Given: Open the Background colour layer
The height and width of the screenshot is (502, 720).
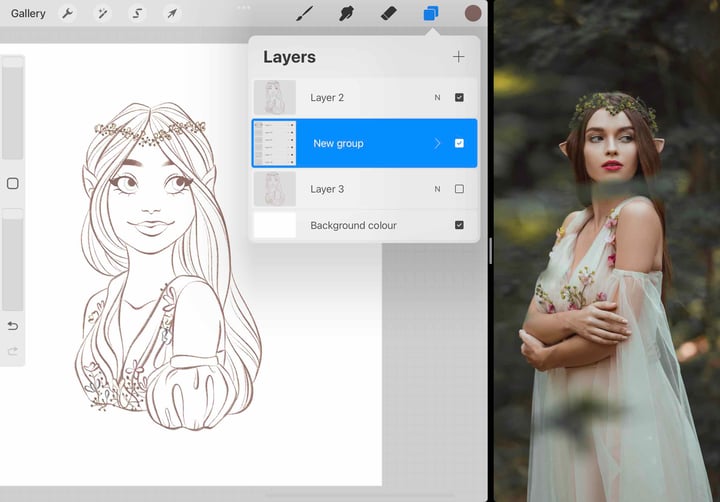Looking at the screenshot, I should pyautogui.click(x=365, y=225).
